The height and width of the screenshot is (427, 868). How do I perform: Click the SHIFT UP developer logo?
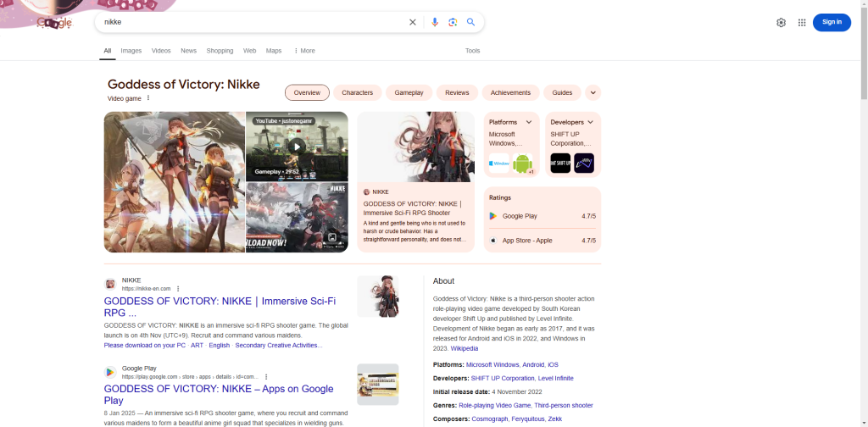tap(560, 163)
